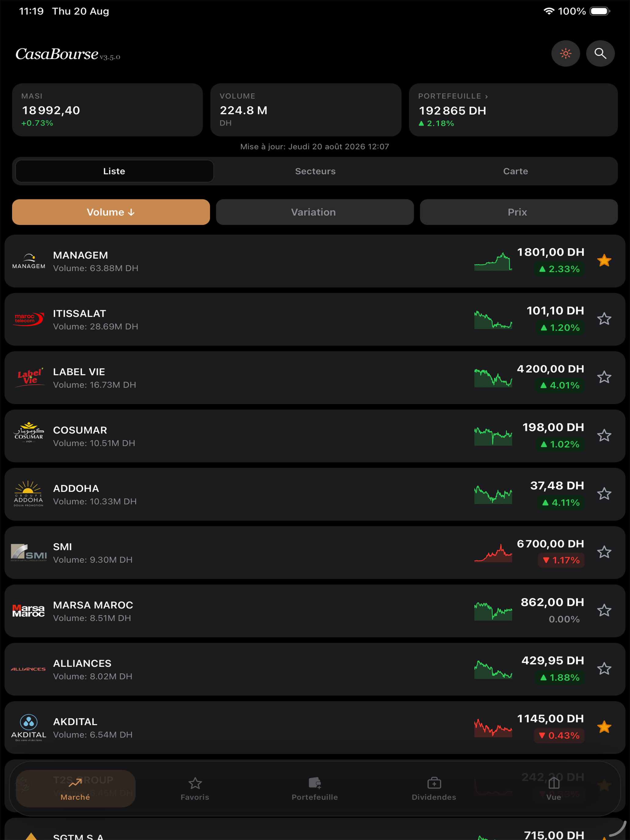Tap the ALLIANCES logo
Screen dimensions: 630x840
point(28,669)
